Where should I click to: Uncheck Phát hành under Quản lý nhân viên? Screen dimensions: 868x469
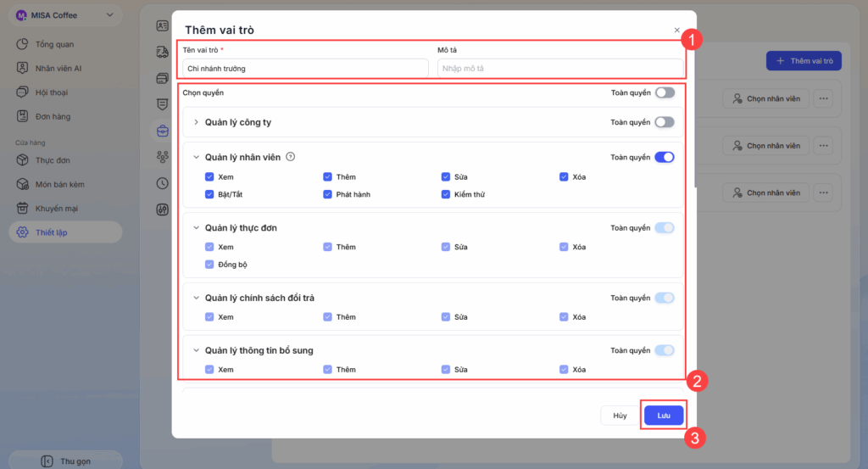328,194
